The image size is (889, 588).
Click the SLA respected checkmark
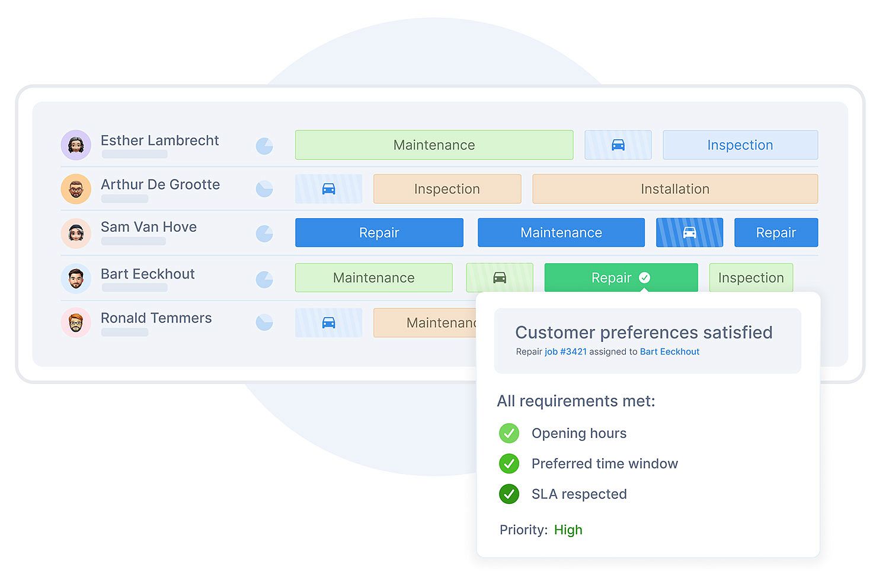(x=509, y=494)
